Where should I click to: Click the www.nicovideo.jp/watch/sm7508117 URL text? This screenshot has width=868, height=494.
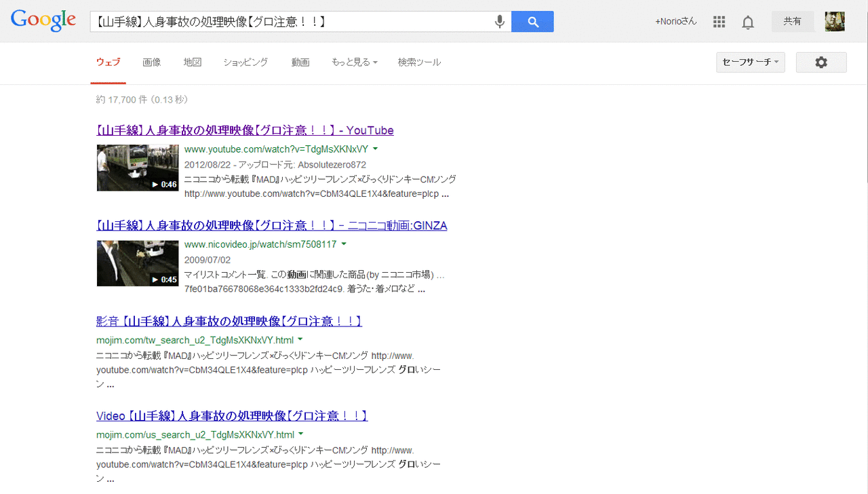[x=260, y=244]
